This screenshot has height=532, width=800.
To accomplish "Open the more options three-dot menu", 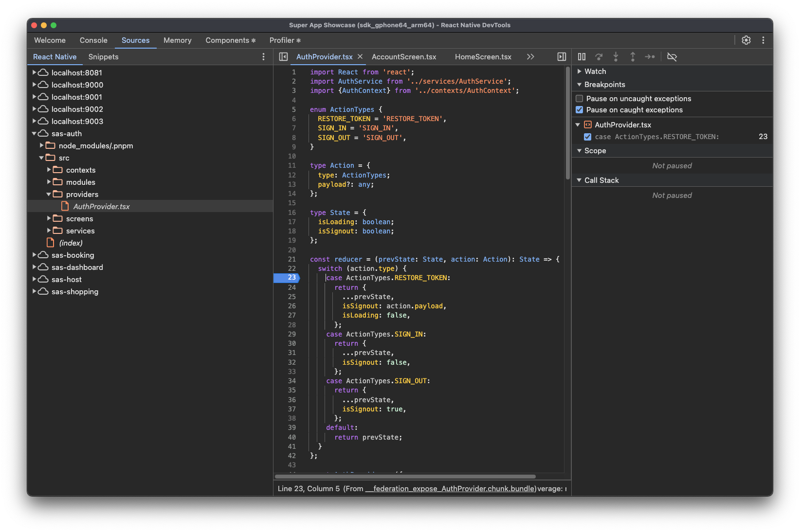I will coord(764,40).
